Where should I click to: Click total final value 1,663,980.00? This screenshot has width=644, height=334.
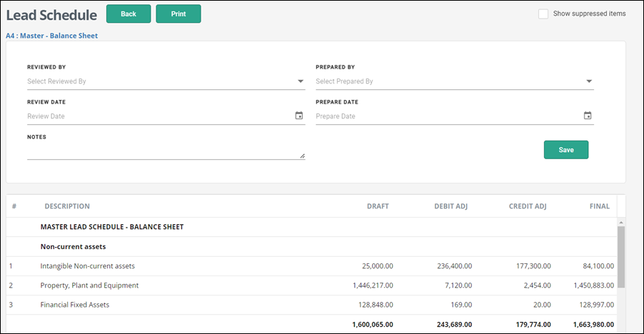pyautogui.click(x=593, y=325)
